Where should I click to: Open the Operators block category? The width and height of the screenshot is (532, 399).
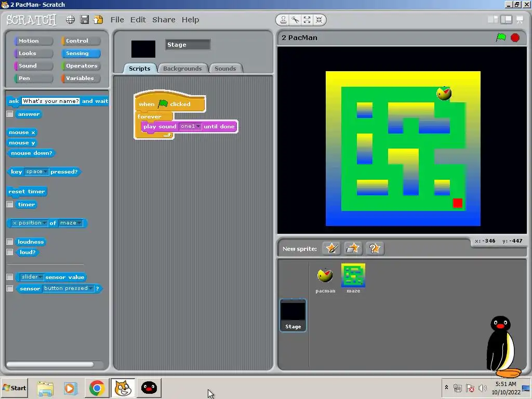click(x=81, y=66)
